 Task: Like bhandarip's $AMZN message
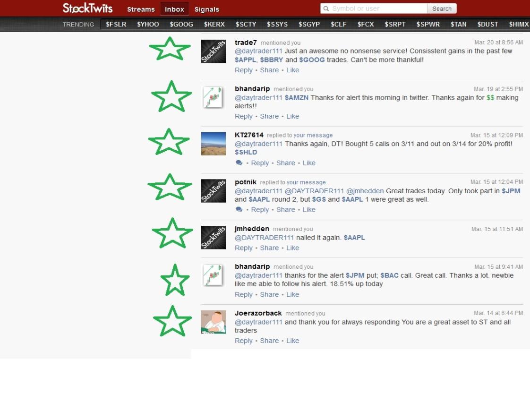coord(292,116)
